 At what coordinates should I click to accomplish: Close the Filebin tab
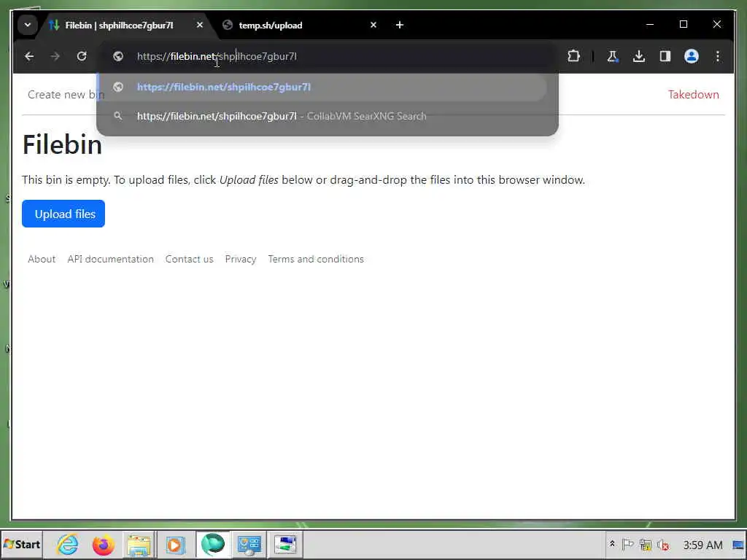point(200,25)
